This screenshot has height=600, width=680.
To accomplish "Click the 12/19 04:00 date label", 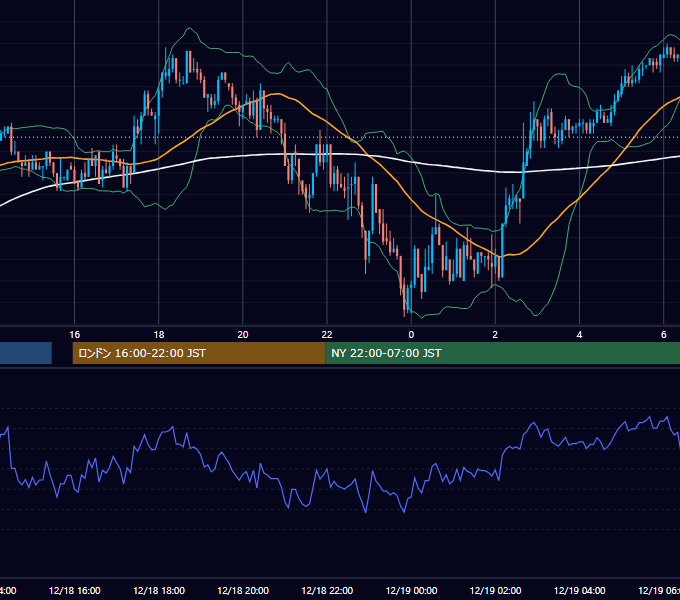I will point(579,590).
